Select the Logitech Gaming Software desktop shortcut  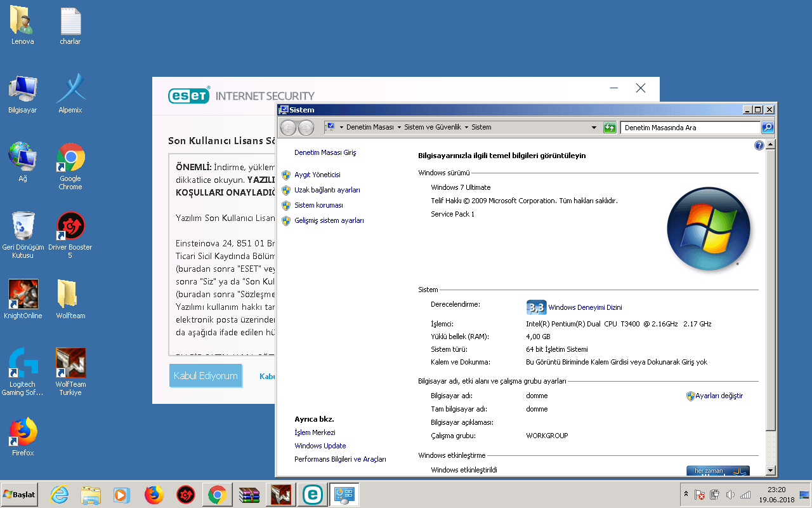coord(22,372)
